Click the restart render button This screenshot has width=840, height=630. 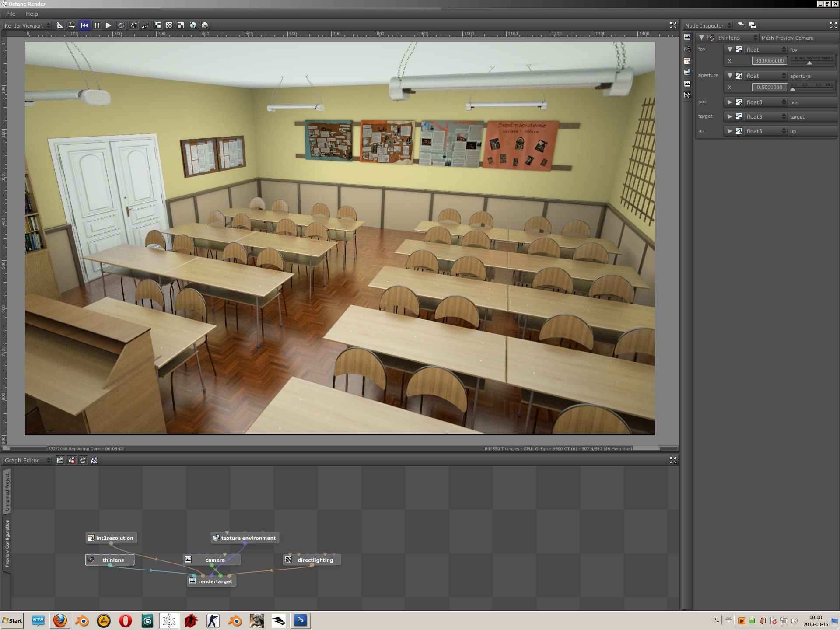click(x=84, y=25)
